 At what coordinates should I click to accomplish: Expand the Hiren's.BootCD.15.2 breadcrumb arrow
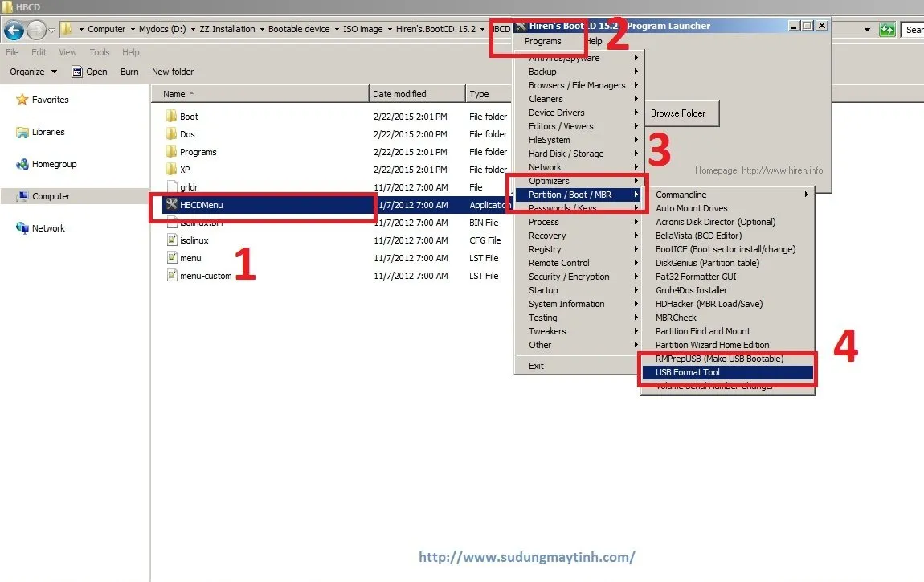pyautogui.click(x=482, y=29)
